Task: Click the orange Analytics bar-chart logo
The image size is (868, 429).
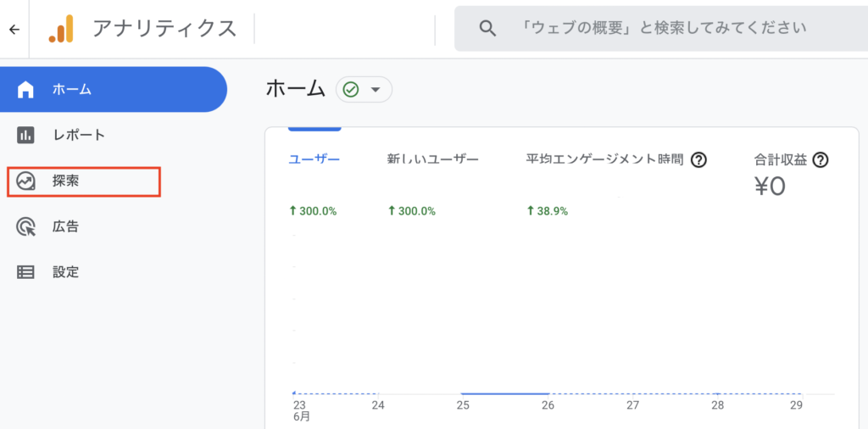Action: (61, 29)
